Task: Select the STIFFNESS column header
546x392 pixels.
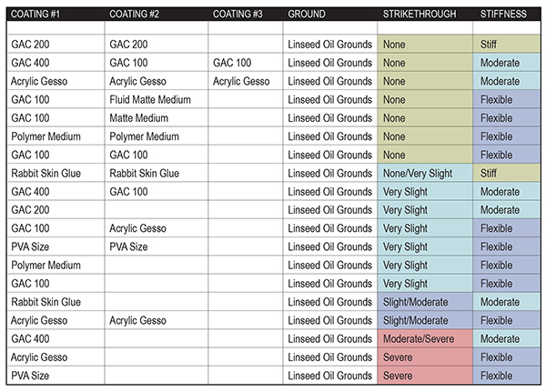Action: pos(503,14)
